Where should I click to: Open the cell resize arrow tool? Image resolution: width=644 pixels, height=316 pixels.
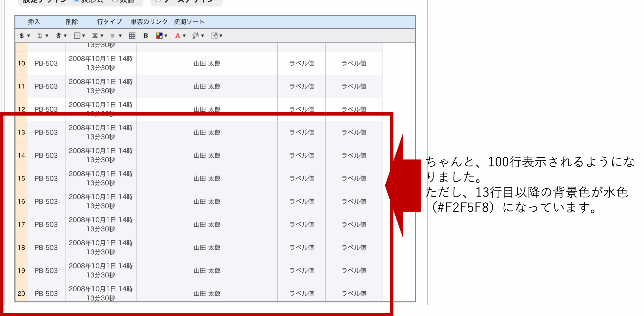click(x=217, y=36)
